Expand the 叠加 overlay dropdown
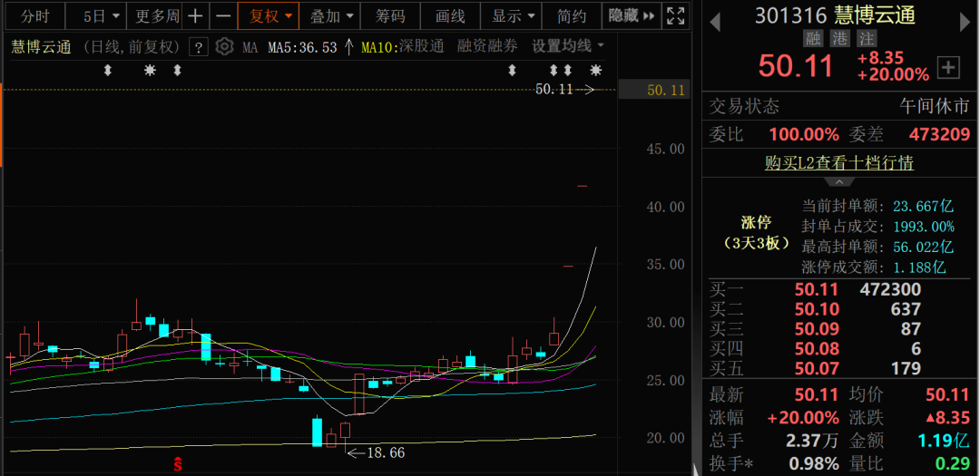 [330, 16]
